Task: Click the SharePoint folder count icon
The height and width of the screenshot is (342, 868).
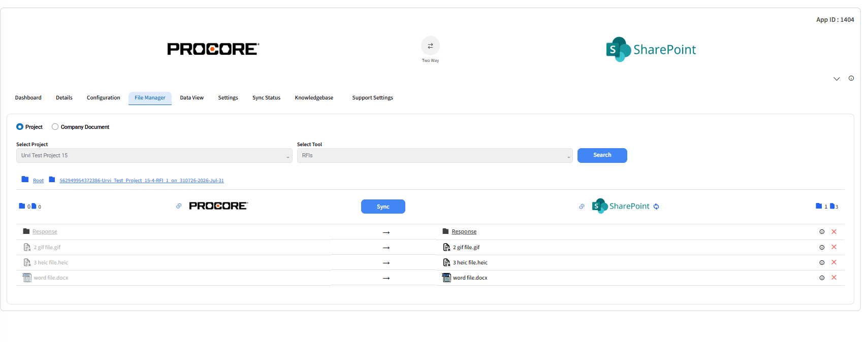Action: point(819,206)
